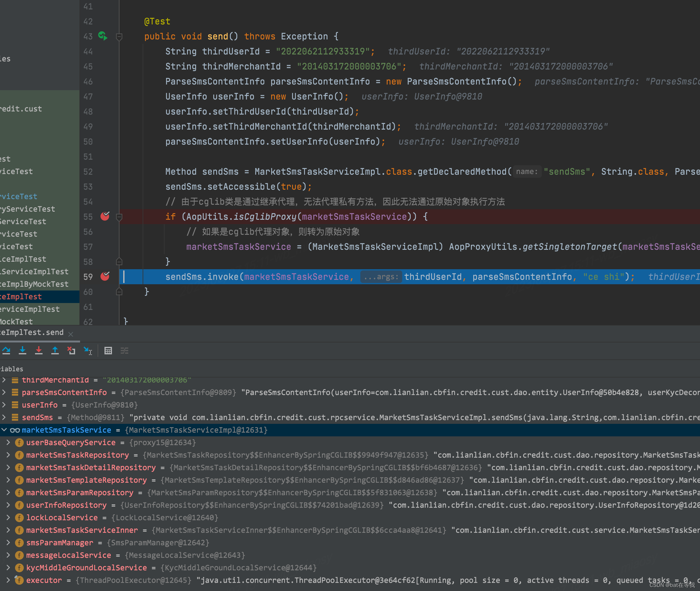This screenshot has height=591, width=700.
Task: Select the marketSmsTaskService variable row
Action: [x=350, y=430]
